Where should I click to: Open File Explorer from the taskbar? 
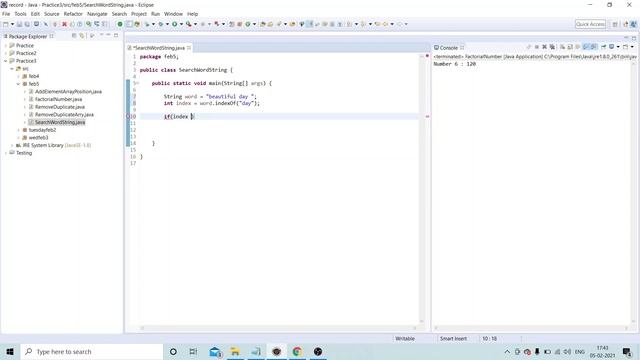[x=235, y=351]
